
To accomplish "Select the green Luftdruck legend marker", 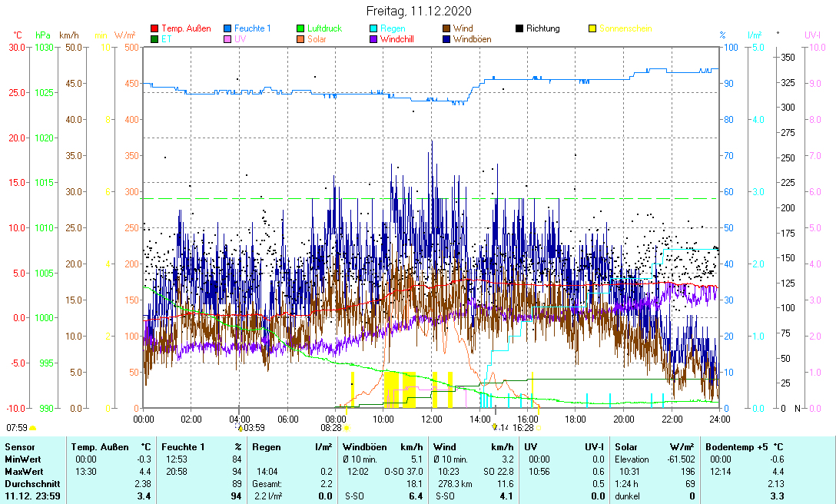I will (300, 28).
